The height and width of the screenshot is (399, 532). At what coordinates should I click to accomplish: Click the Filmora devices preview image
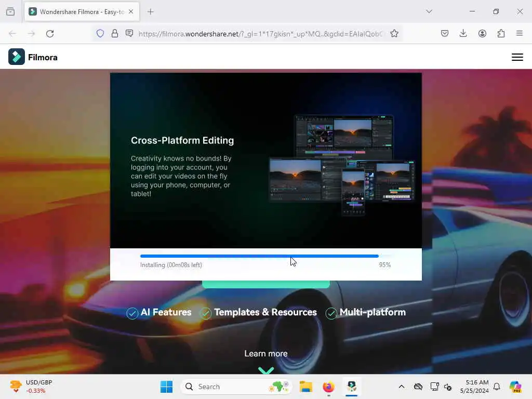(x=342, y=165)
